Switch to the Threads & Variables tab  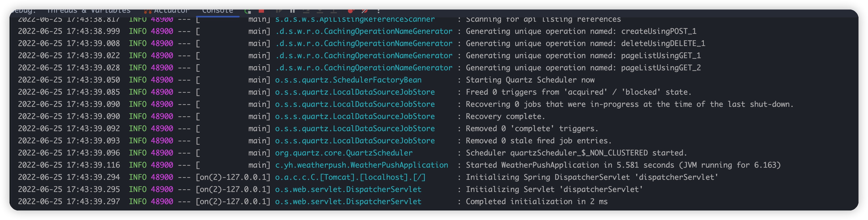pyautogui.click(x=88, y=11)
